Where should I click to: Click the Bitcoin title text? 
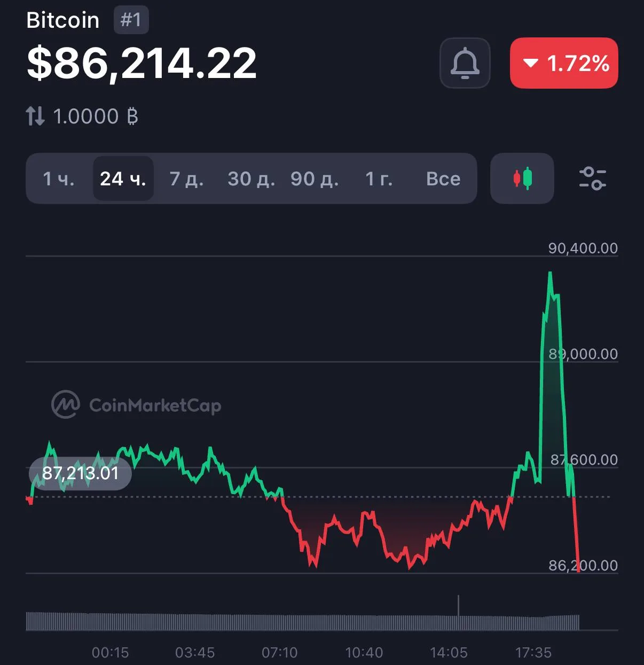point(62,20)
